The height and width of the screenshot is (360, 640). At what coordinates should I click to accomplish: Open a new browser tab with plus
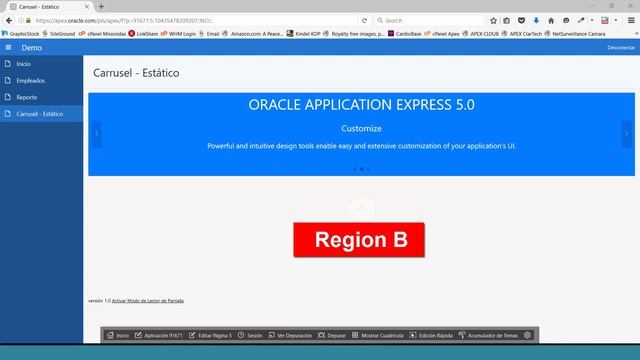[101, 7]
